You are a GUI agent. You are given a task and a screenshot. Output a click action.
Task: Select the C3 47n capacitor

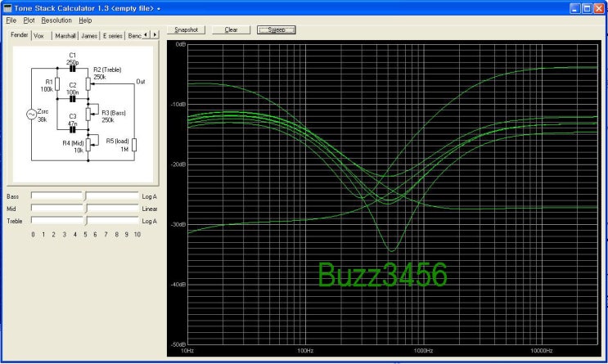(x=72, y=129)
